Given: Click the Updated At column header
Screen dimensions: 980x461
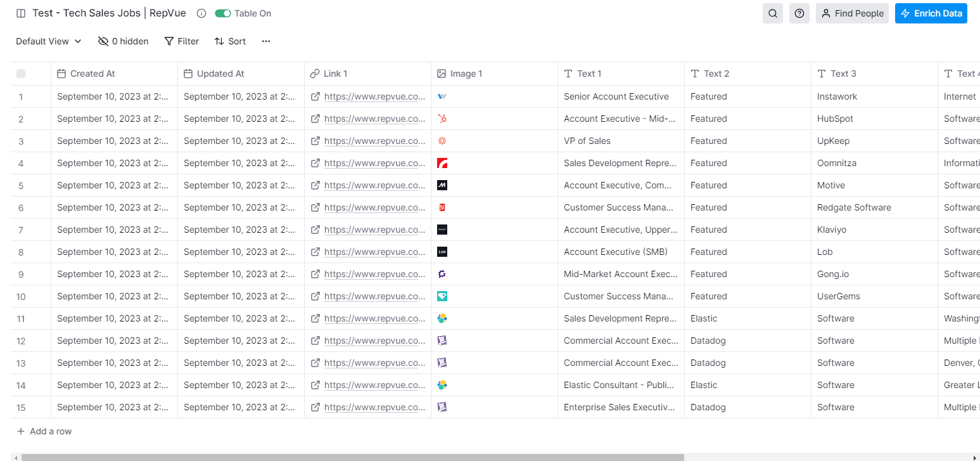Looking at the screenshot, I should click(x=241, y=74).
